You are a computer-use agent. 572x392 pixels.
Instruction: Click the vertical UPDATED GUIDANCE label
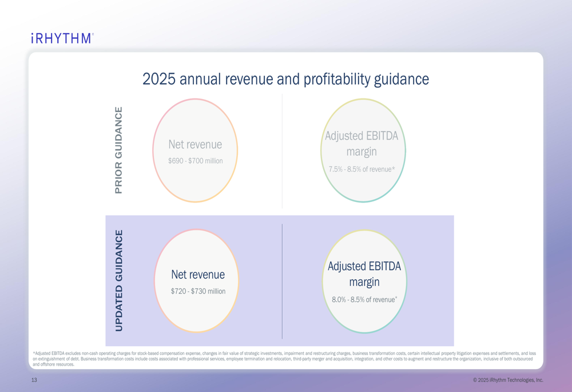pos(118,280)
